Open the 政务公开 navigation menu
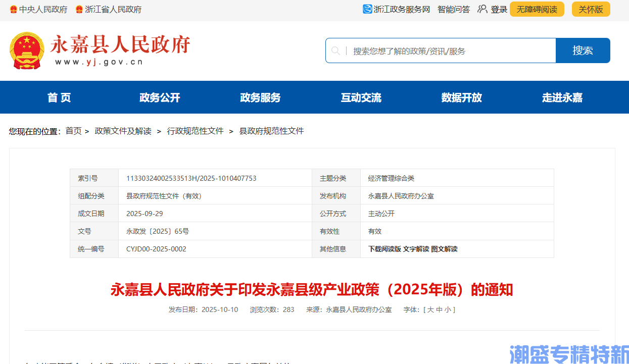This screenshot has height=364, width=629. coord(160,97)
